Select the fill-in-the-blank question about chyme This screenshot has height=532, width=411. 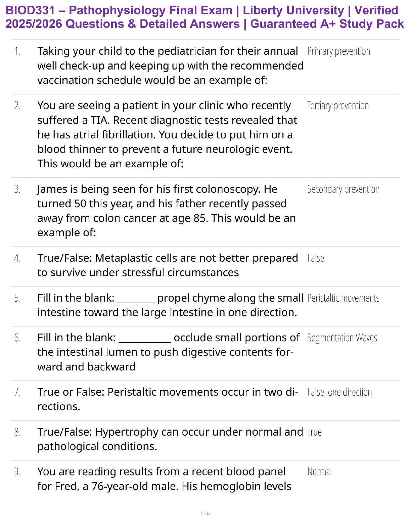(171, 305)
